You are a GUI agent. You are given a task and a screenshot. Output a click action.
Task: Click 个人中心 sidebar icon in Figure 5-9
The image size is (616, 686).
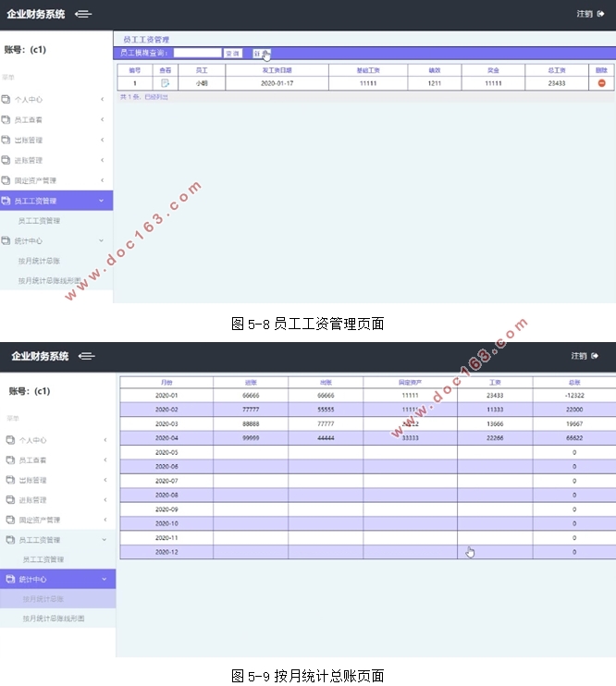click(10, 440)
